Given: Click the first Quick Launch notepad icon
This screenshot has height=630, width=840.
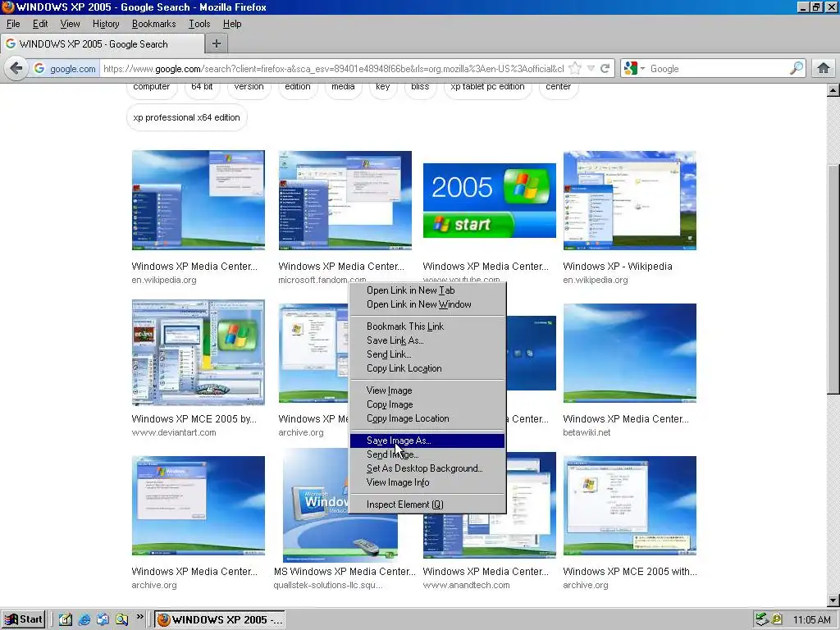Looking at the screenshot, I should (x=66, y=620).
